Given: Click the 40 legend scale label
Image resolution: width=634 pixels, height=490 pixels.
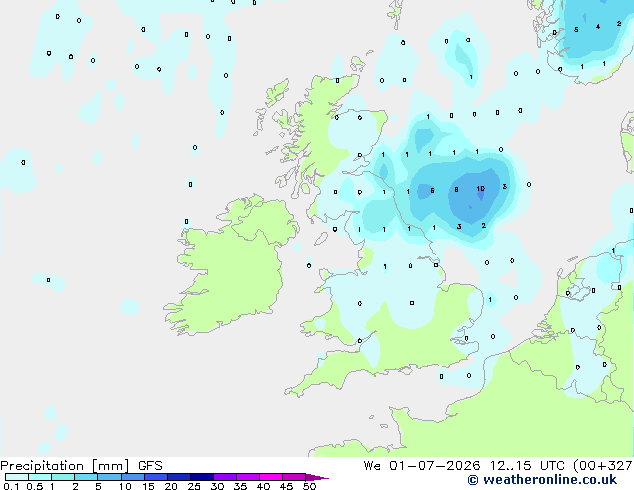Looking at the screenshot, I should coord(263,486).
